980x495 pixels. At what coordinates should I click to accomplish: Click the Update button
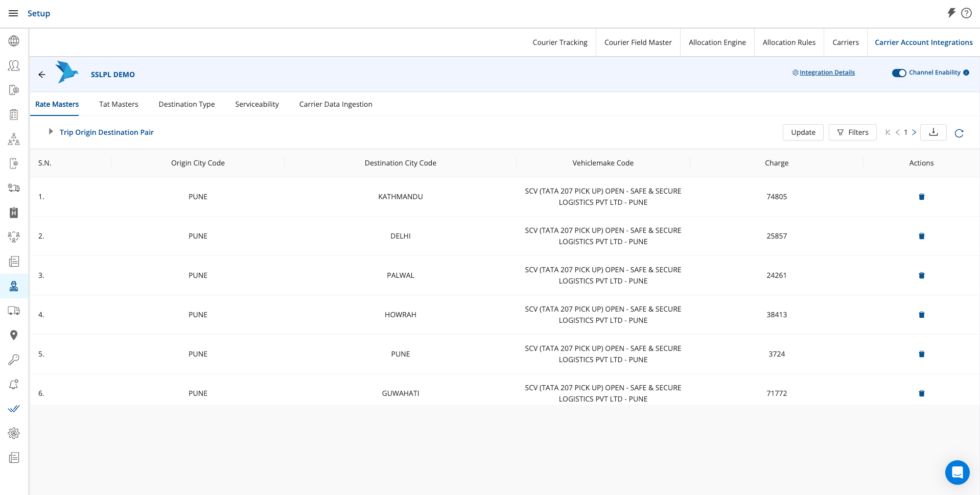coord(803,132)
